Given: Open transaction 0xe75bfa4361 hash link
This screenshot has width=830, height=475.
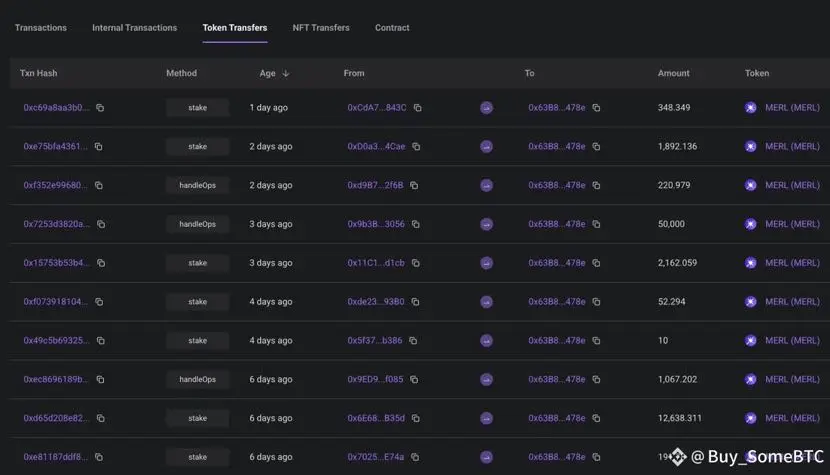Looking at the screenshot, I should 56,147.
